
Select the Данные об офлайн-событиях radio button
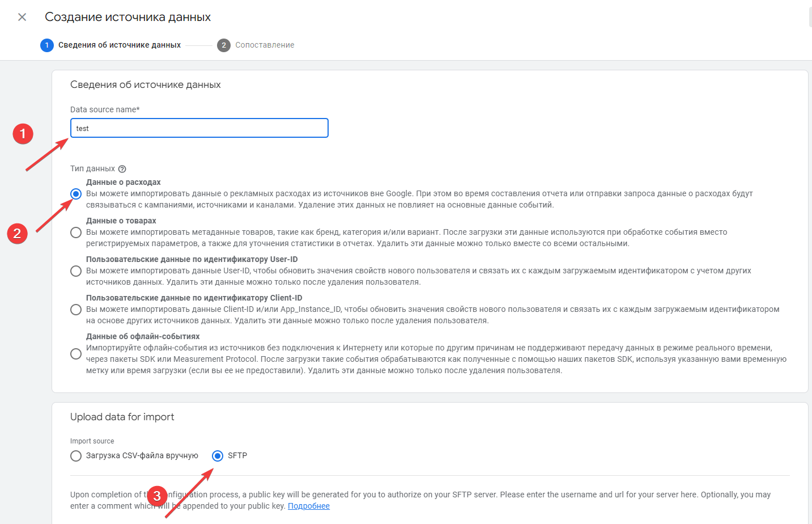tap(76, 354)
